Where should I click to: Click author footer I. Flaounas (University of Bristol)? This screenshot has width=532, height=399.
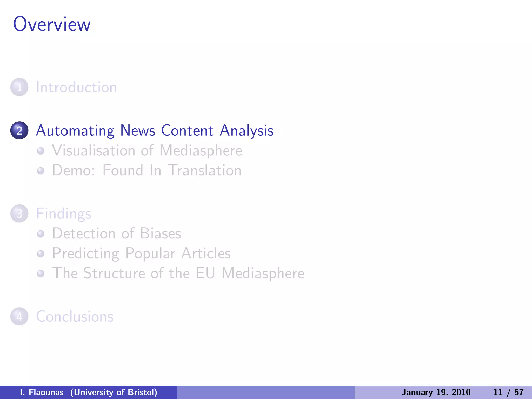coord(89,392)
